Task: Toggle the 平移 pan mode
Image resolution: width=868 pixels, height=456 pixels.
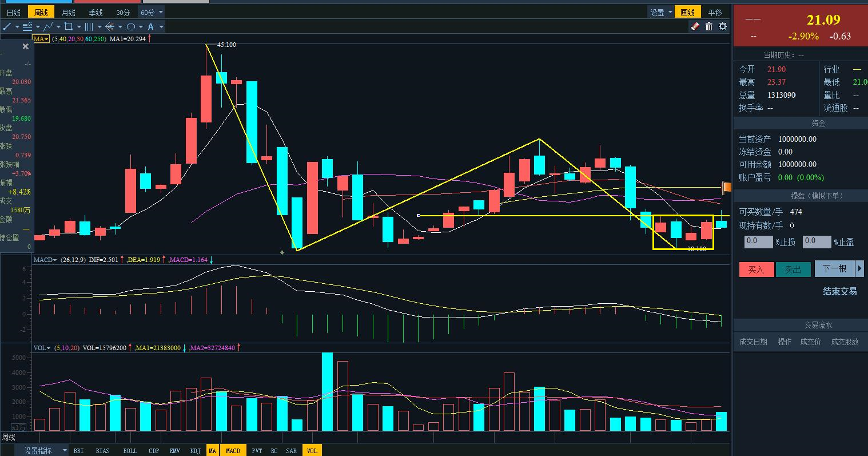Action: [715, 12]
